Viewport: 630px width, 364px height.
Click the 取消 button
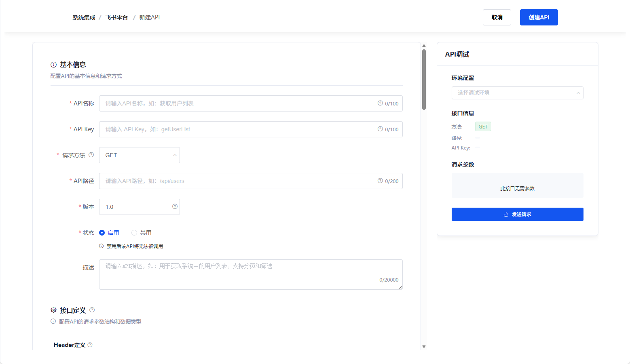(497, 17)
